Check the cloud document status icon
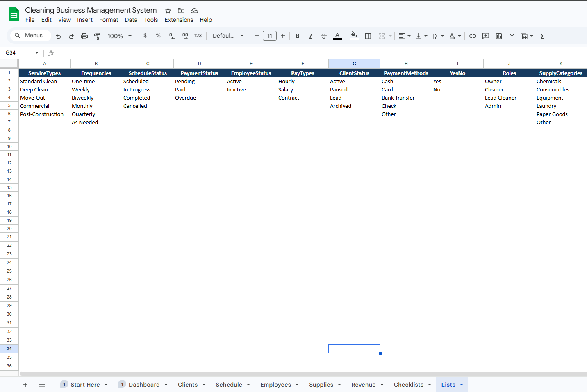Screen dimensions: 587x392 194,11
